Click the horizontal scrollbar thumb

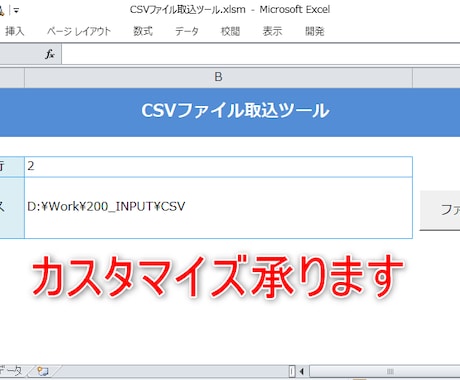385,371
